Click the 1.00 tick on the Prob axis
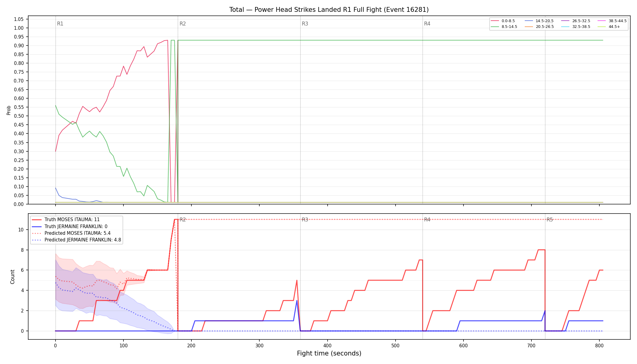The image size is (637, 364). tap(19, 28)
